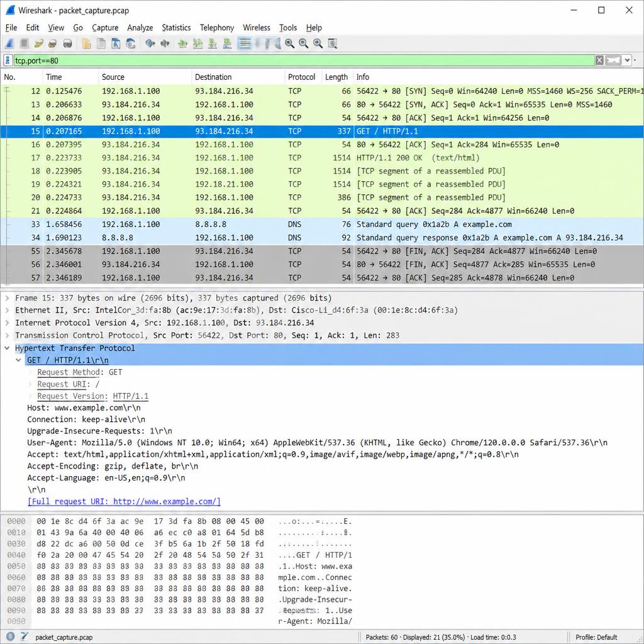This screenshot has width=644, height=644.
Task: Open the small dropdown after filter bar
Action: point(635,60)
